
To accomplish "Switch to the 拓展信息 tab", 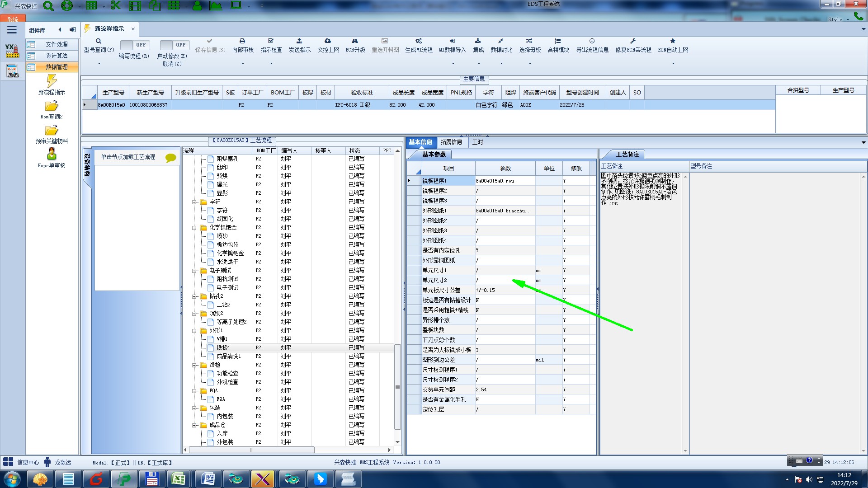I will [451, 142].
